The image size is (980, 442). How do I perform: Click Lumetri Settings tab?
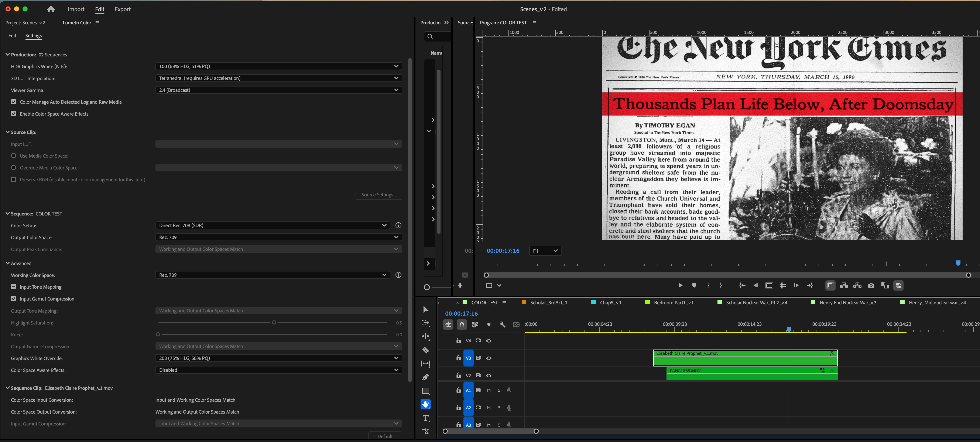[34, 36]
